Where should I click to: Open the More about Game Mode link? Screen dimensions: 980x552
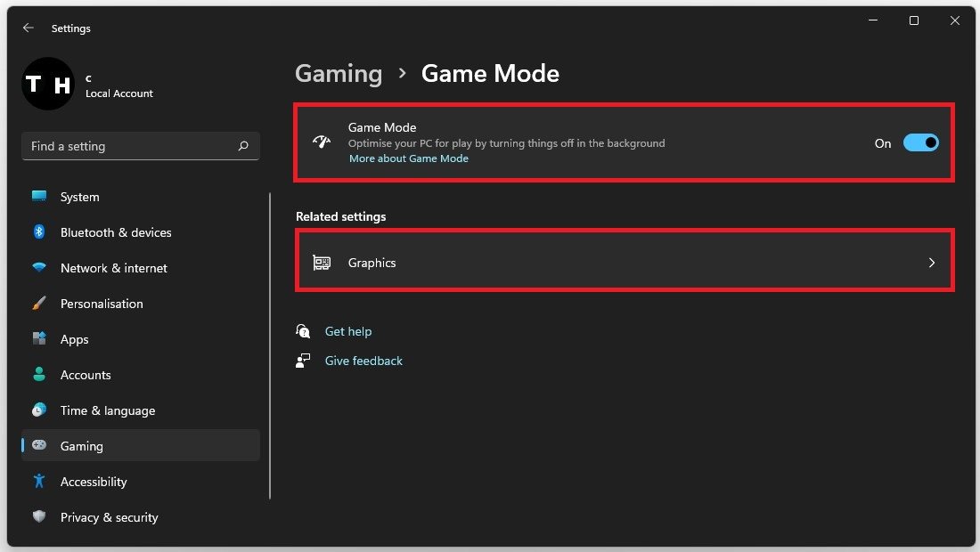(408, 158)
